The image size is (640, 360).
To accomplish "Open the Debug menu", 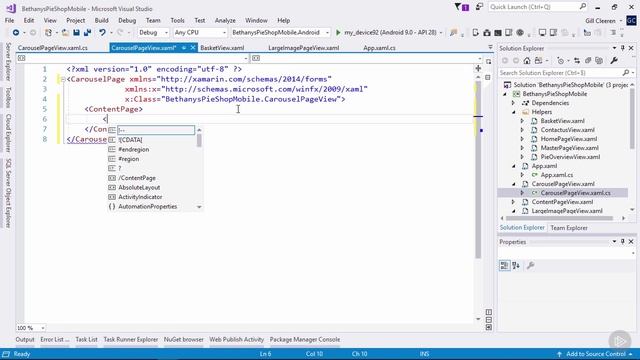I will (127, 20).
